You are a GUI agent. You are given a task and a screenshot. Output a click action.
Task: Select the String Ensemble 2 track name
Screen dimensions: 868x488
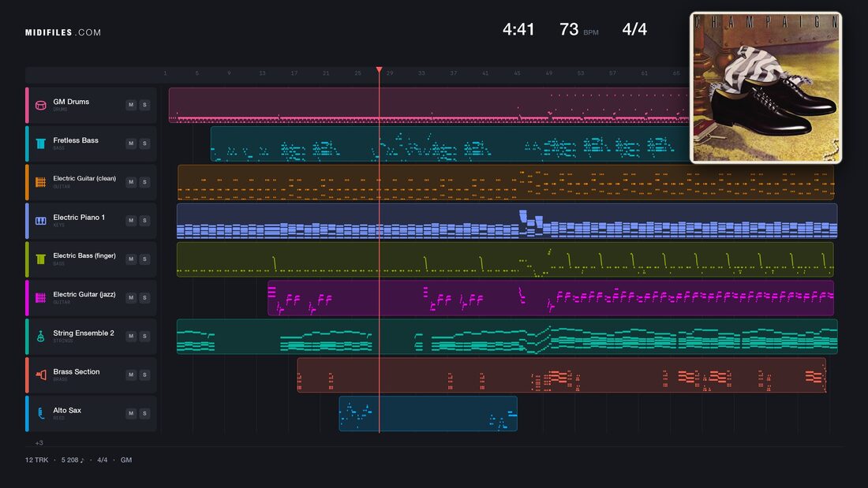coord(84,333)
